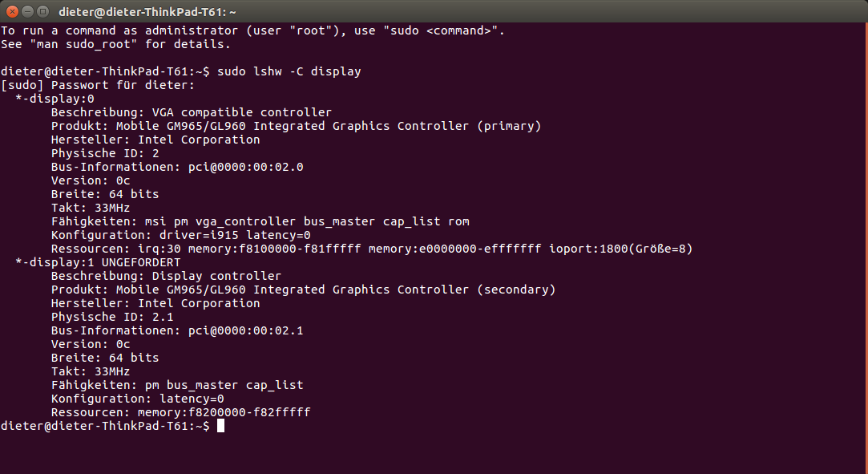
Task: Click 'man sudo_root' in the hint line
Action: pyautogui.click(x=83, y=44)
